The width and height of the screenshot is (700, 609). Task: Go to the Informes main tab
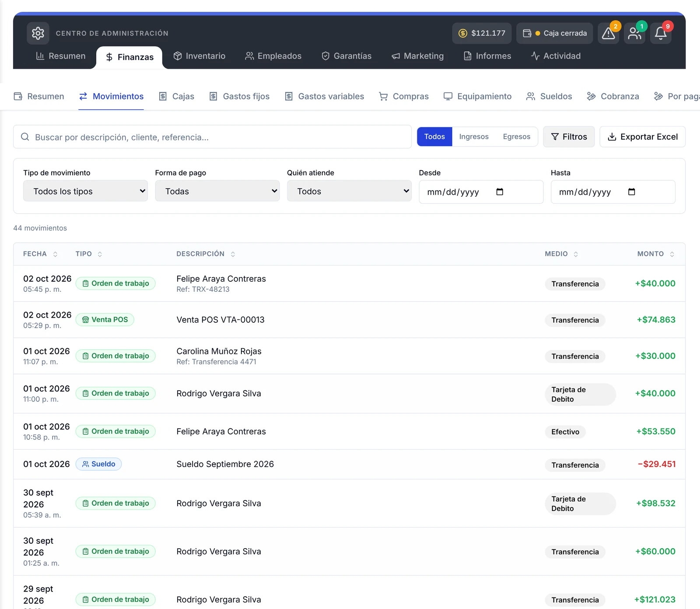click(x=487, y=56)
